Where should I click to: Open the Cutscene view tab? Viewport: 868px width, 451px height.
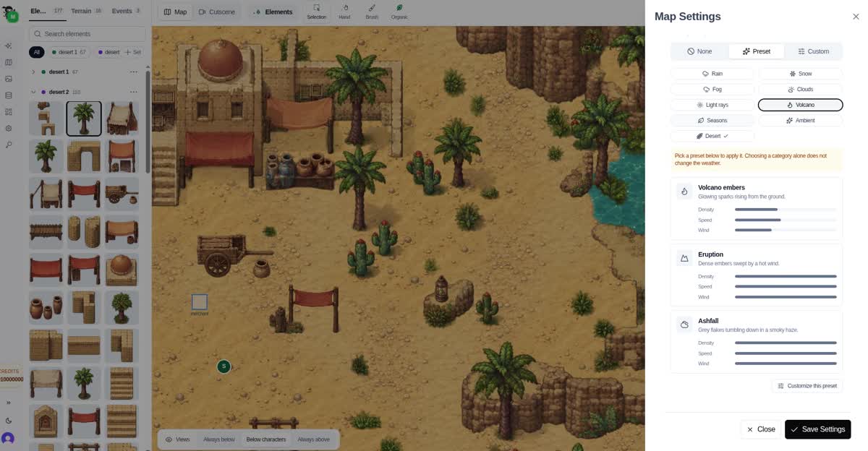[217, 12]
